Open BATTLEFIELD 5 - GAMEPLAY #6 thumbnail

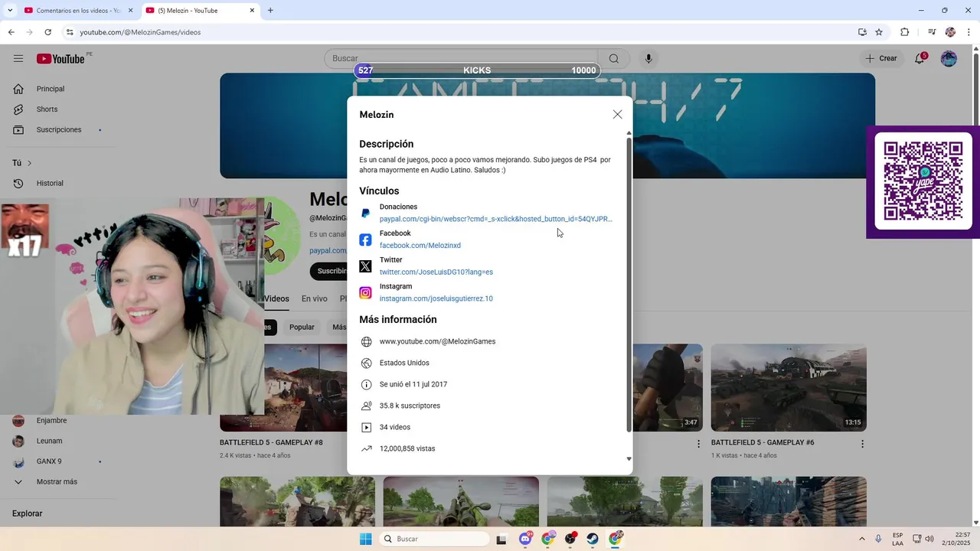(x=789, y=387)
